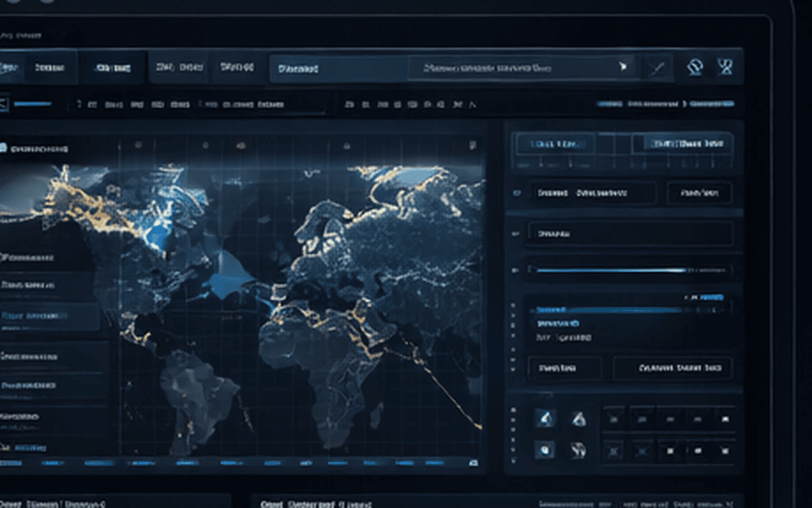Select the highlighted blue triangle tool icon
Screen dimensions: 812x508
coord(545,419)
